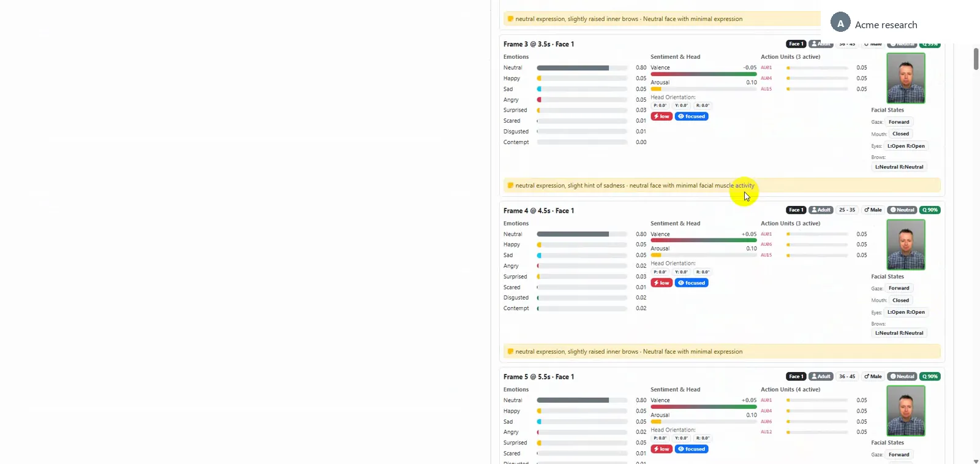This screenshot has width=980, height=464.
Task: Click the Acme research avatar icon
Action: point(840,23)
